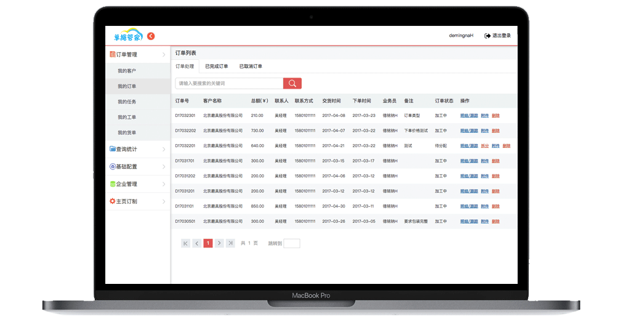644x327 pixels.
Task: Click 删除 for order D17032201
Action: (x=507, y=146)
